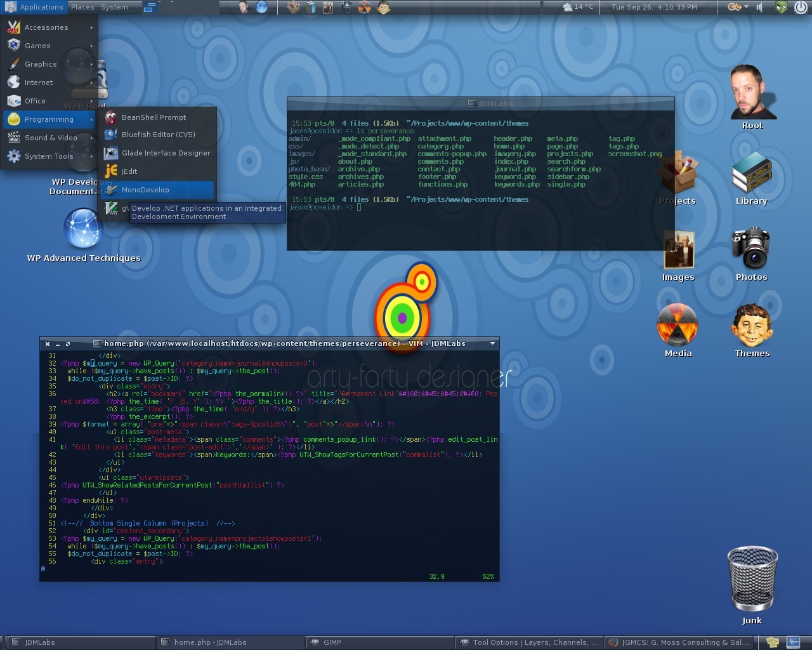Click the terminal command prompt line
This screenshot has width=812, height=650.
(325, 207)
